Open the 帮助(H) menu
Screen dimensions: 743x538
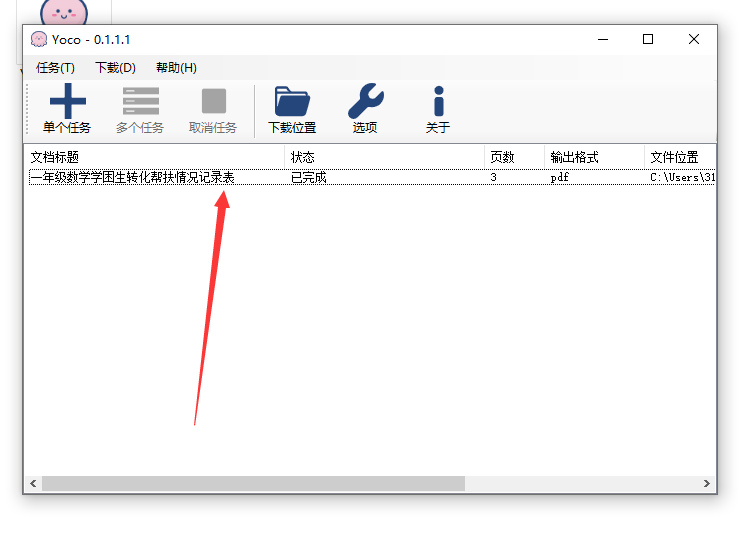(x=176, y=68)
